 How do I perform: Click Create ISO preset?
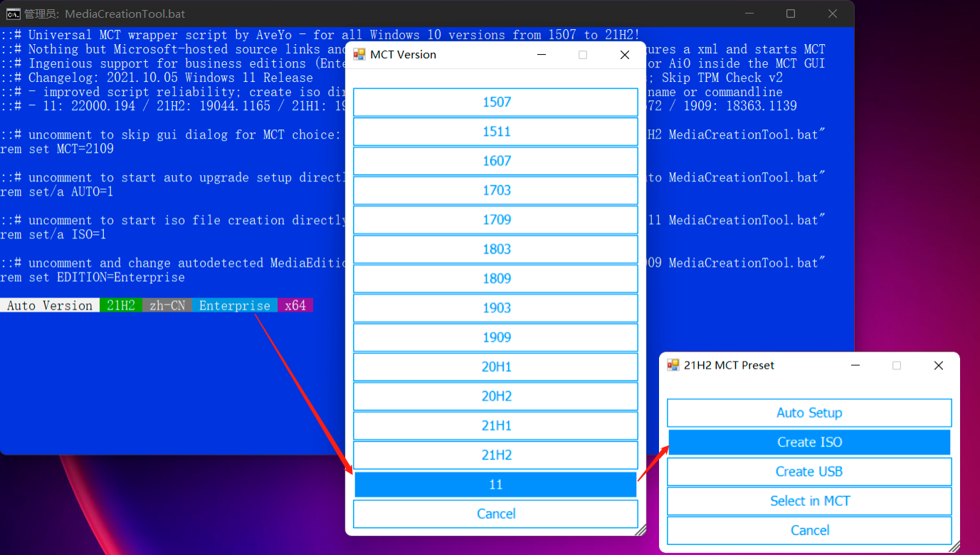pos(809,443)
